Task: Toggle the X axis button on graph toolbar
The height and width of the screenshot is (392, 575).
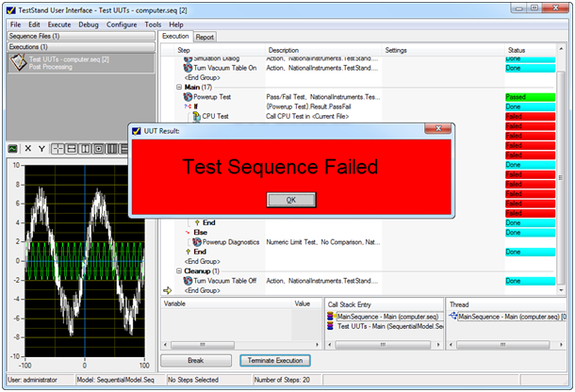Action: (x=28, y=148)
